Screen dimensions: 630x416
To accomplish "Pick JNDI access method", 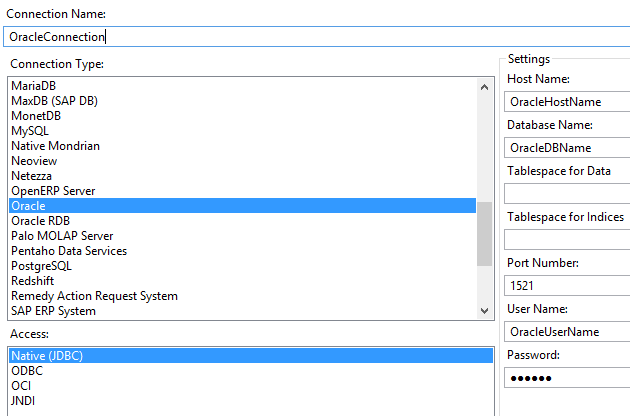I will click(251, 401).
